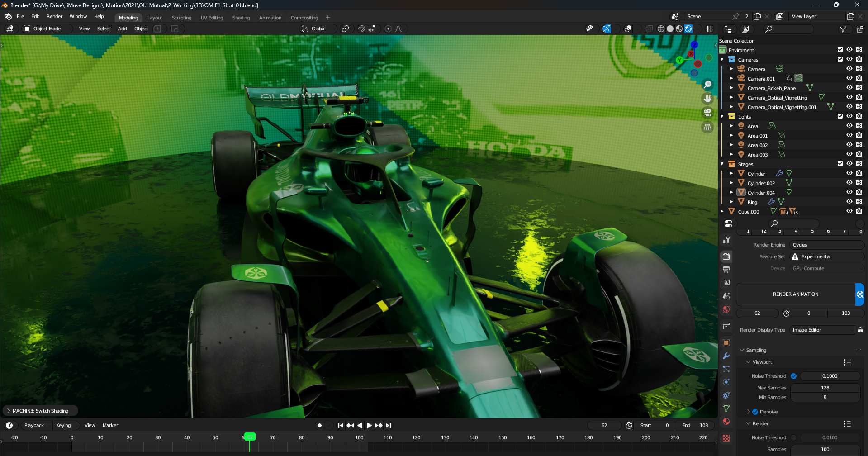Image resolution: width=868 pixels, height=456 pixels.
Task: Select rendered viewport shading
Action: [x=688, y=28]
